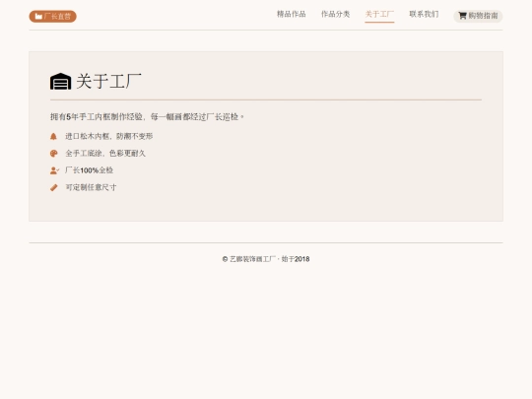Click the tree icon next to 进口松木内框
The width and height of the screenshot is (532, 399).
pos(53,136)
